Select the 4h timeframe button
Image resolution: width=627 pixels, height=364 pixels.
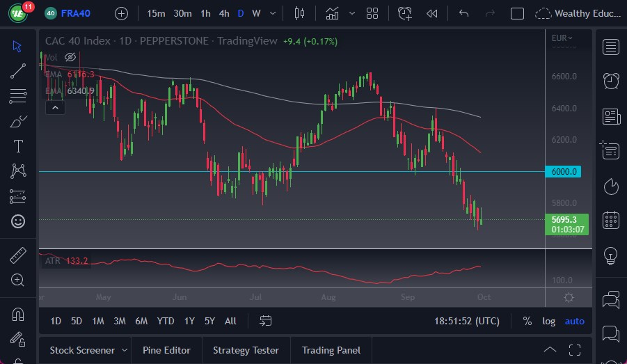(223, 13)
